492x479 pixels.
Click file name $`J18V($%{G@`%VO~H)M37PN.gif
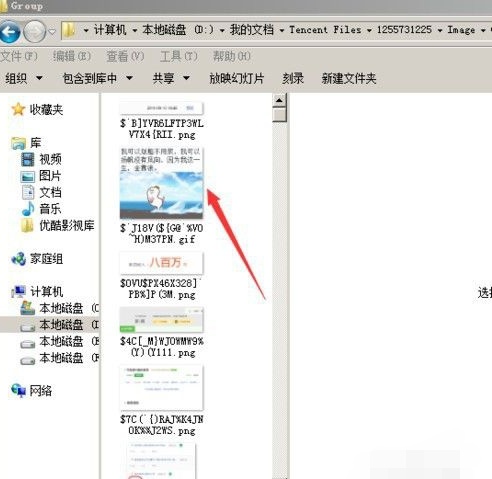pyautogui.click(x=161, y=234)
